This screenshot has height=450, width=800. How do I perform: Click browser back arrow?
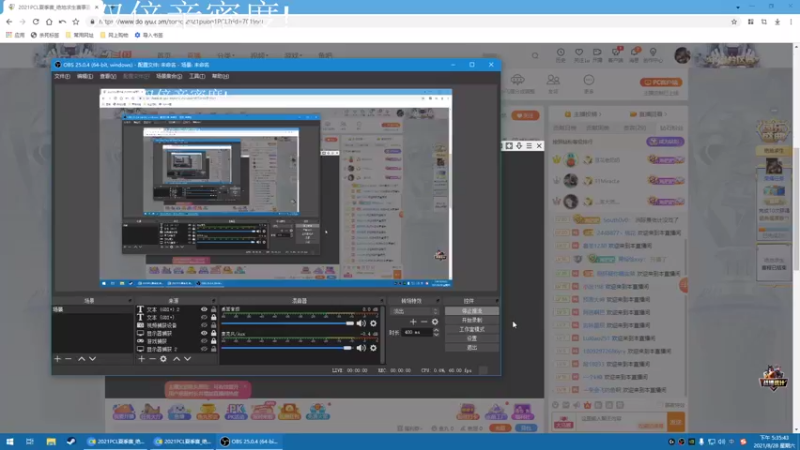[9, 21]
